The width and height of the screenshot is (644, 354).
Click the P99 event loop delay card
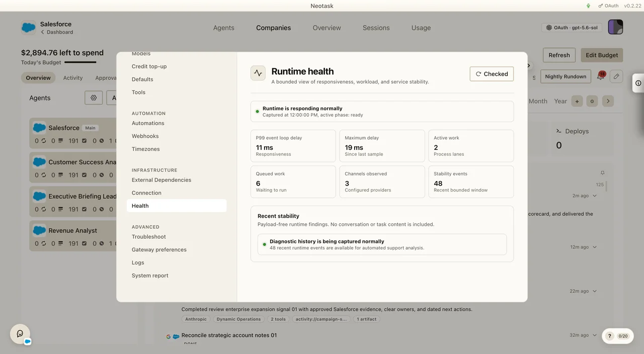point(293,146)
